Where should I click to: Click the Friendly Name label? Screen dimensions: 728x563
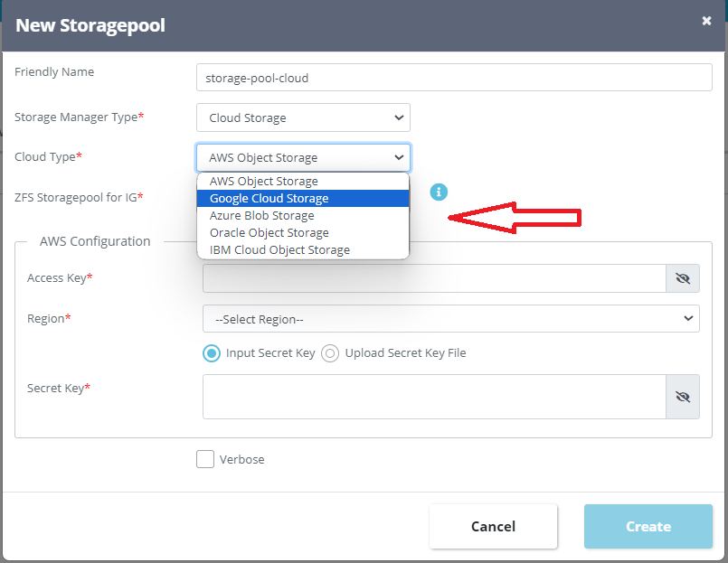54,72
